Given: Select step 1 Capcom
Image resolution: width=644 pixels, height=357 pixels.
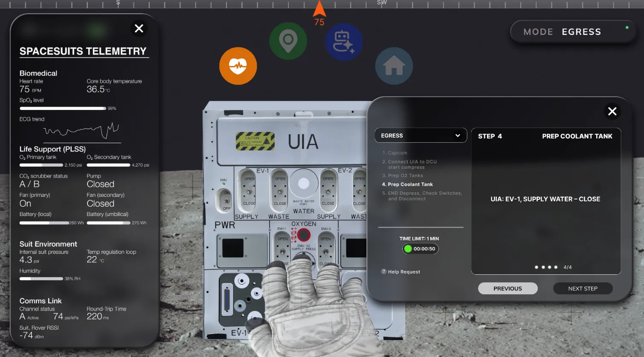Looking at the screenshot, I should pyautogui.click(x=395, y=153).
